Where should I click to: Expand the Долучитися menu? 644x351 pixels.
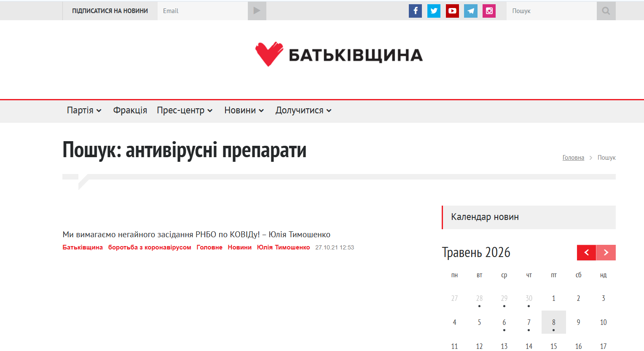(x=303, y=110)
